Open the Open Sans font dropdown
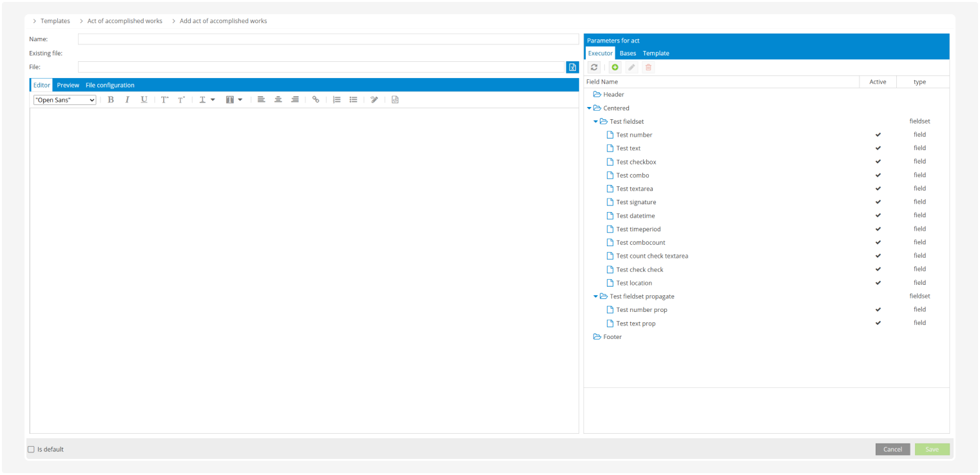 tap(65, 100)
